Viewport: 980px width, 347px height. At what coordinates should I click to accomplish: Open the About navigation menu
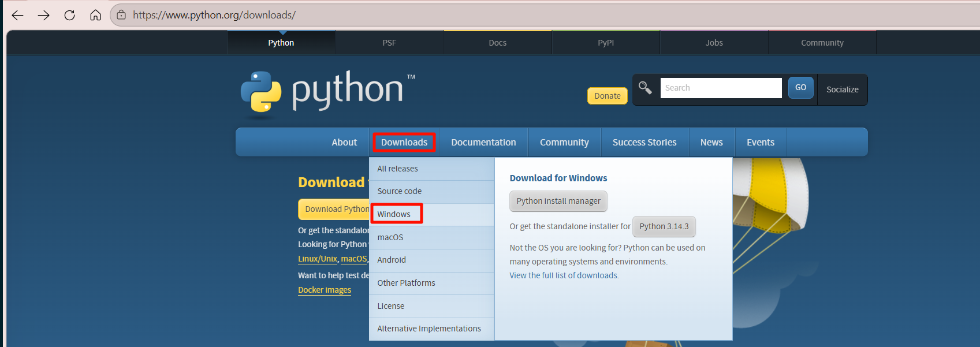[344, 142]
